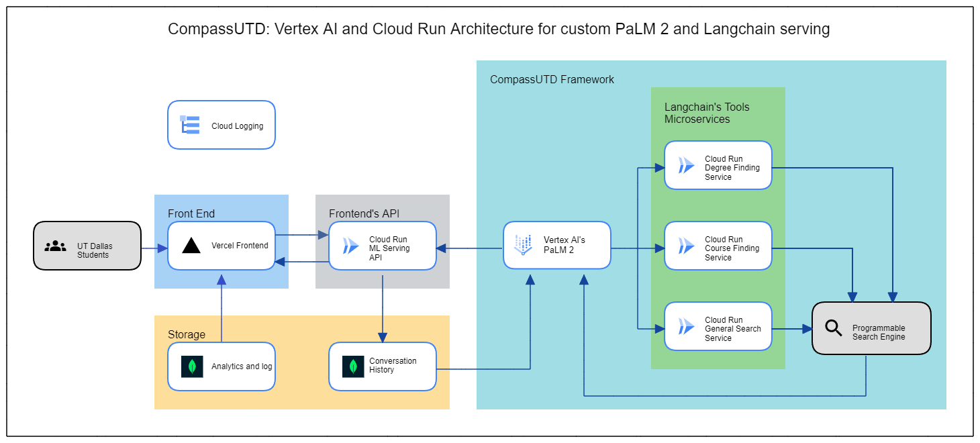Select the Vercel Frontend label
The image size is (980, 443).
(240, 246)
